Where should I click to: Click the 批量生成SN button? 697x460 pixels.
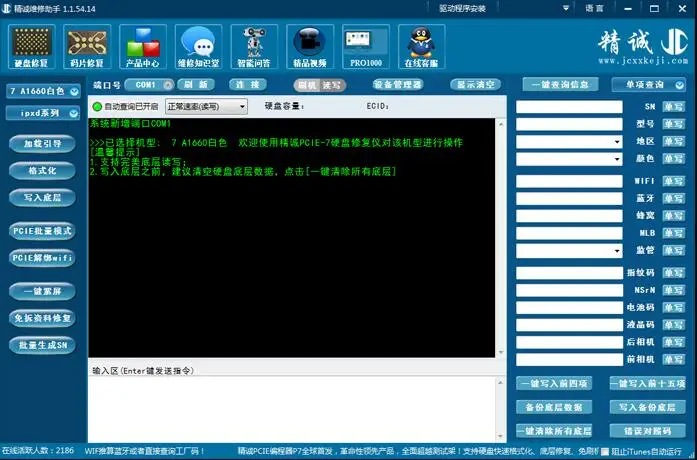tap(42, 345)
